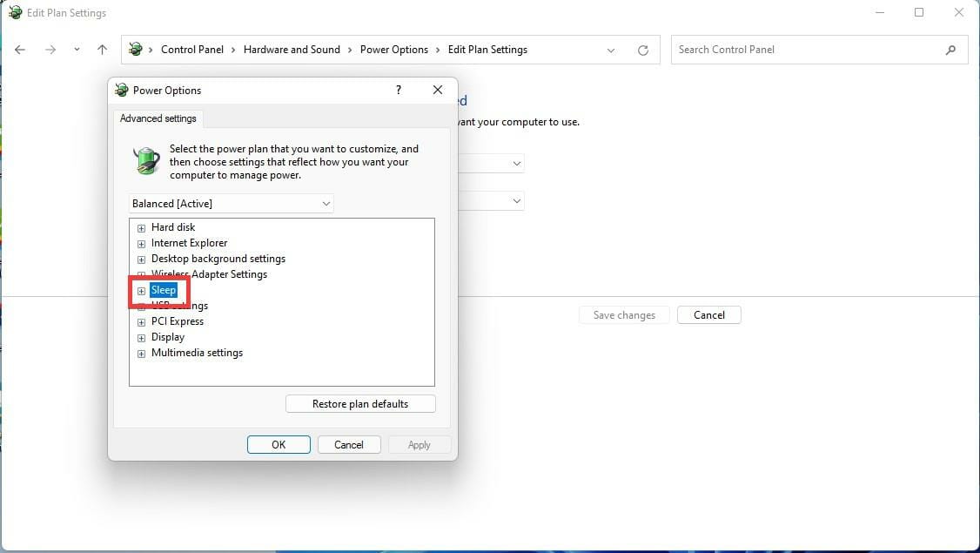Click the forward navigation arrow
The width and height of the screenshot is (980, 553).
click(50, 50)
